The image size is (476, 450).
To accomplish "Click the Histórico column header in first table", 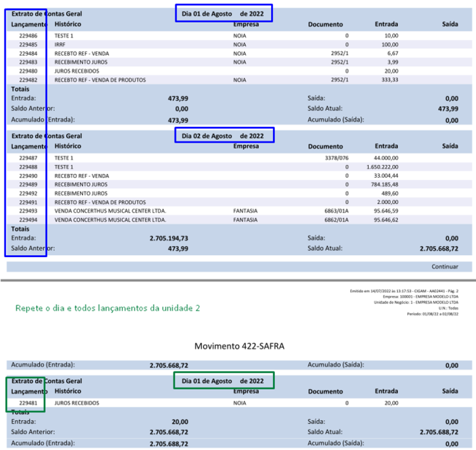I will pos(68,24).
